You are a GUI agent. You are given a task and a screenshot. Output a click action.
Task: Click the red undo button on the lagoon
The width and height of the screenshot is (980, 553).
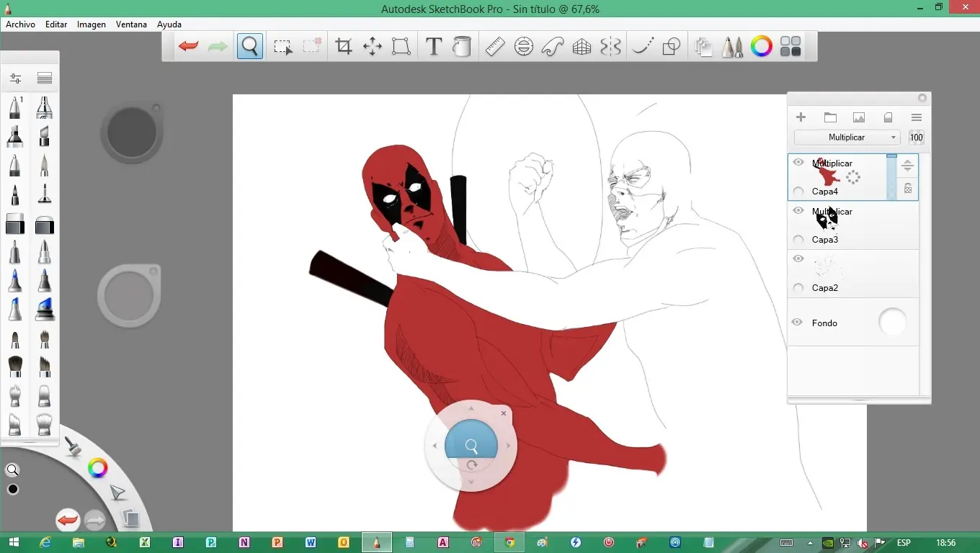tap(68, 520)
